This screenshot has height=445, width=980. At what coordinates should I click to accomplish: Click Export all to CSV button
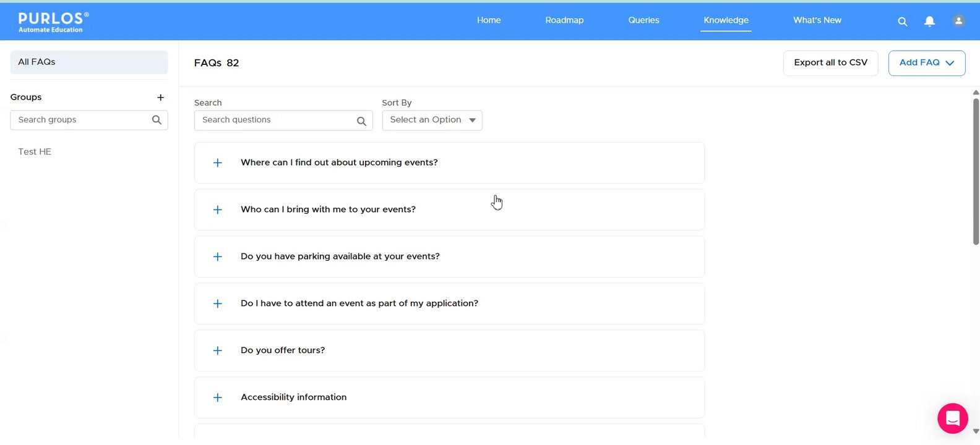coord(830,63)
